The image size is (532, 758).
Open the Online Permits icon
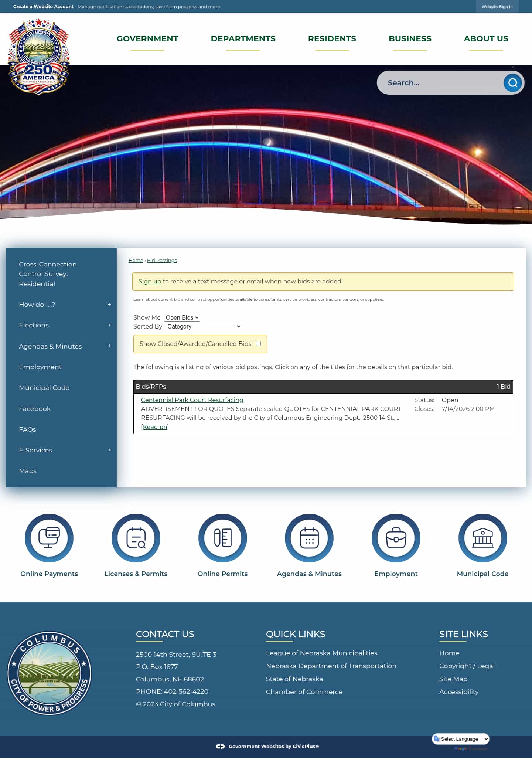click(222, 538)
